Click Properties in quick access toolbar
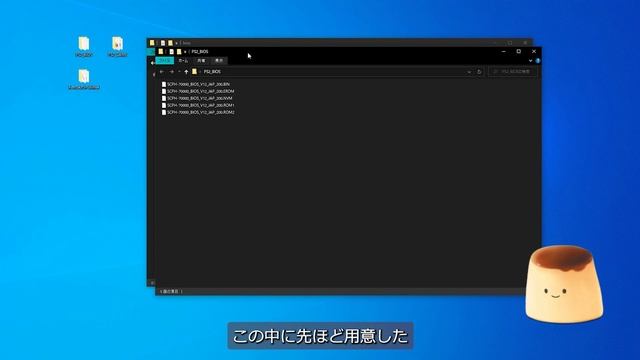640x360 pixels. pos(171,51)
